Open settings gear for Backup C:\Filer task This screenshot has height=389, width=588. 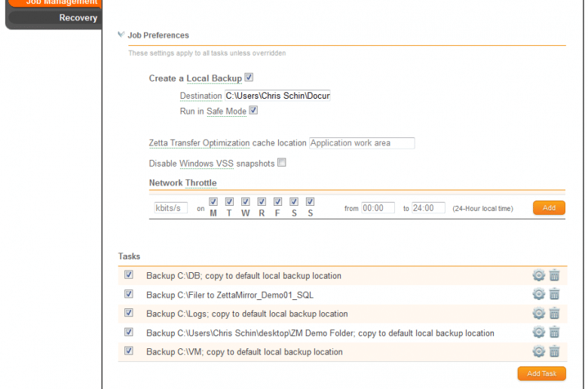[x=538, y=294]
